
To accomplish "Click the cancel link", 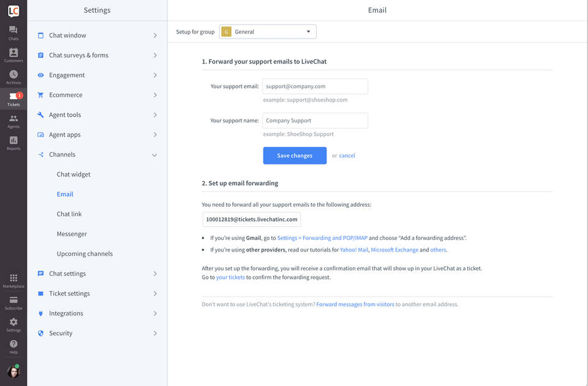I will coord(347,156).
